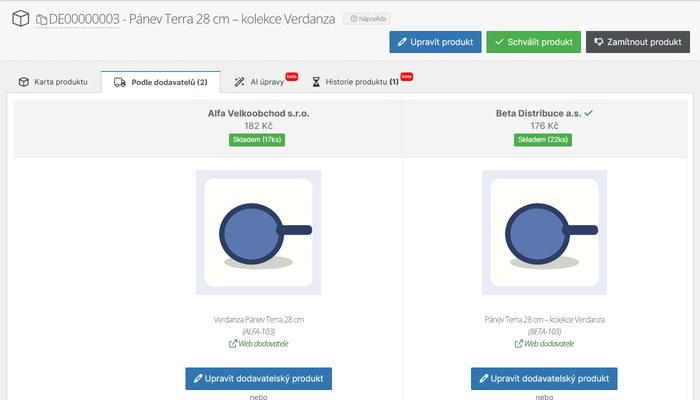
Task: Click the (ALFA-103) supplier code
Action: click(x=258, y=332)
